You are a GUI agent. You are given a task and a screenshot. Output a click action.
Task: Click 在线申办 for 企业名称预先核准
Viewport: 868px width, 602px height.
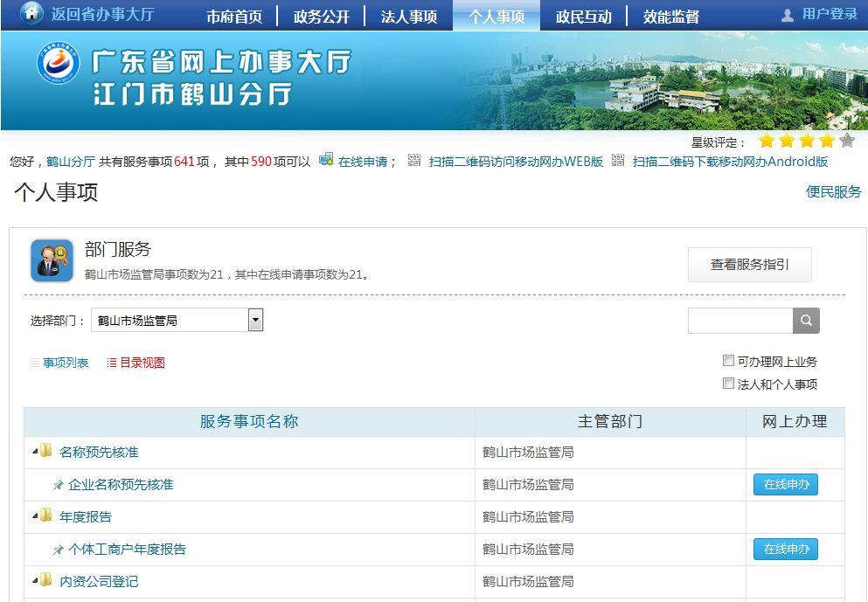click(x=785, y=484)
